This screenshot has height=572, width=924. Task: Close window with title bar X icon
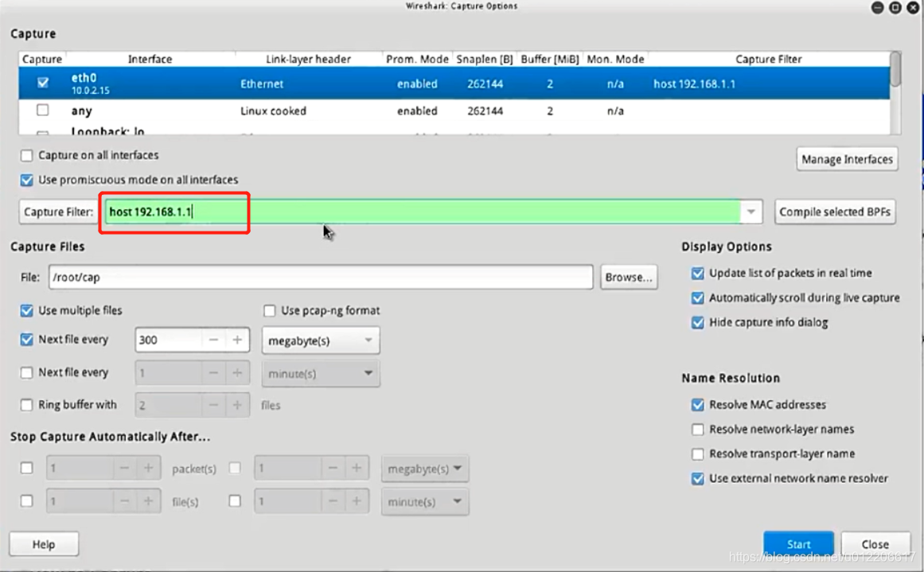point(913,7)
